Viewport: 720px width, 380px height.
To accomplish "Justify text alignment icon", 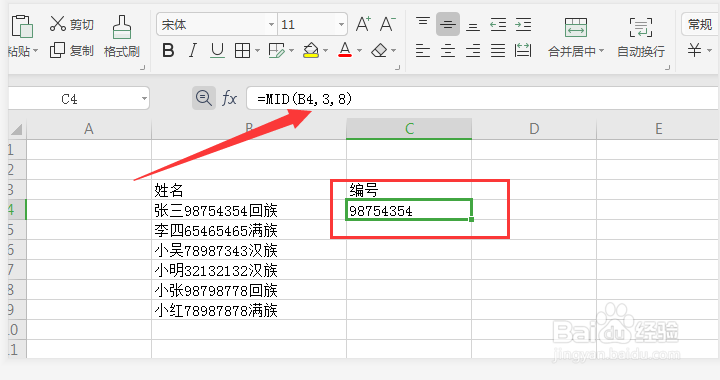I will [498, 50].
